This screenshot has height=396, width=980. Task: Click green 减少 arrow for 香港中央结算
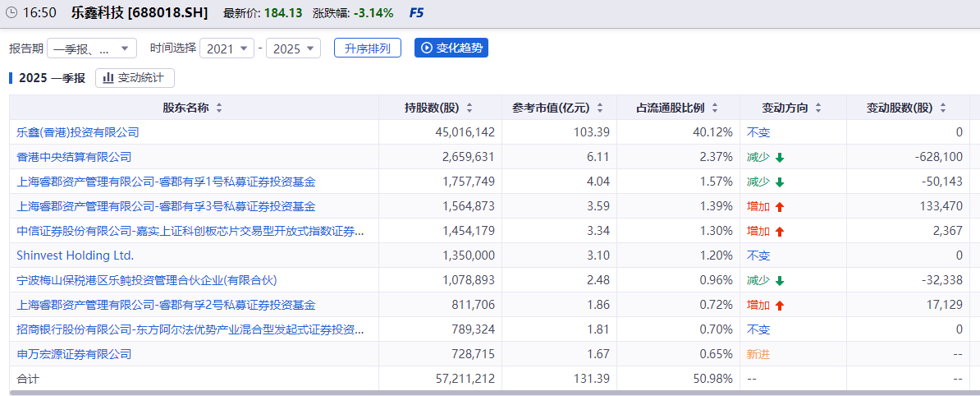pyautogui.click(x=780, y=158)
